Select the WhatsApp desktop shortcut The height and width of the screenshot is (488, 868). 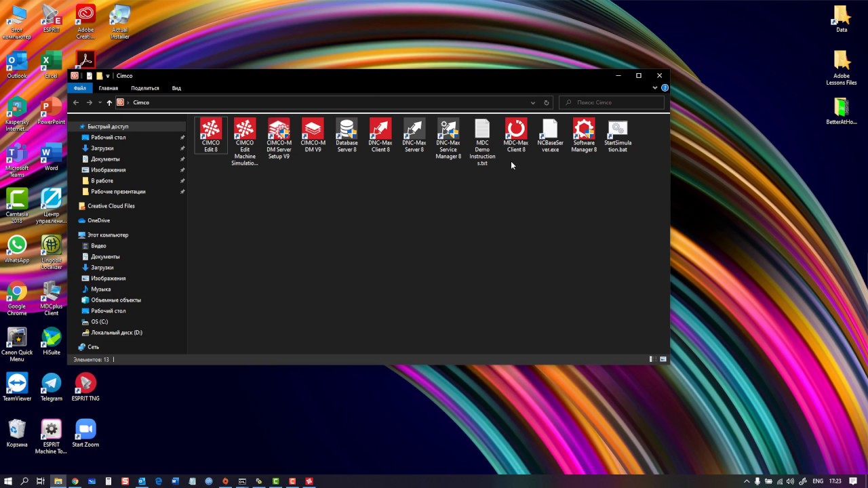click(x=17, y=249)
